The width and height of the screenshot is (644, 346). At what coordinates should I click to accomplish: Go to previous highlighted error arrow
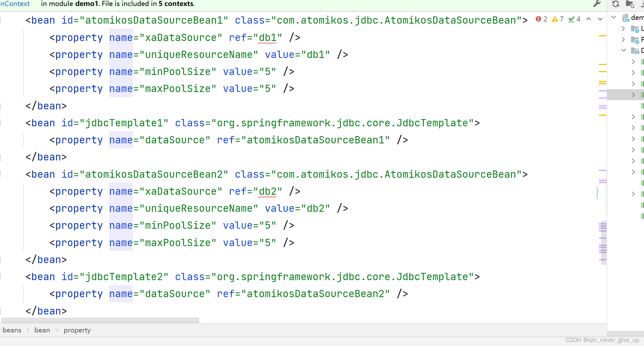tap(589, 19)
